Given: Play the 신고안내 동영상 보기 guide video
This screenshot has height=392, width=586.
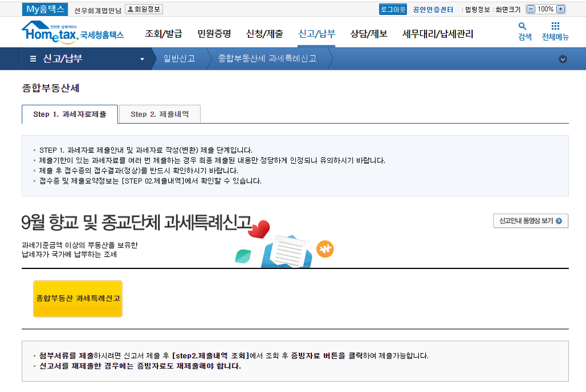Looking at the screenshot, I should click(530, 221).
